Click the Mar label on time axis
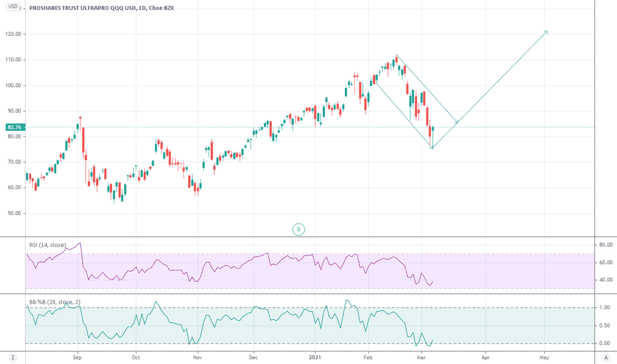617x364 pixels. click(422, 357)
